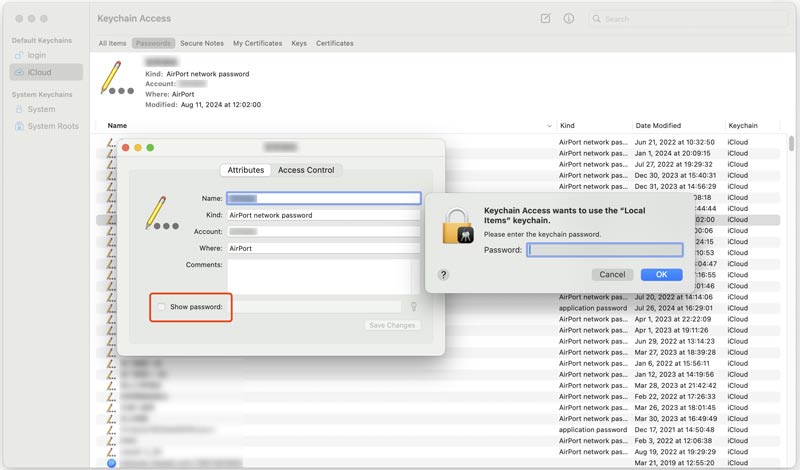Select the iCloud keychain in sidebar
The height and width of the screenshot is (470, 800).
(46, 72)
